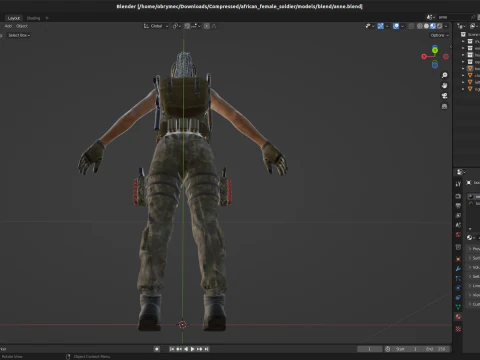Viewport: 480px width, 360px height.
Task: Open the Object Constraints tab icon
Action: (x=458, y=297)
